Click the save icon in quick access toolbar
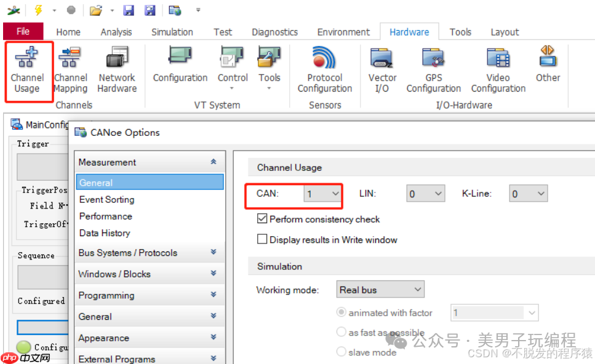This screenshot has width=595, height=364. (x=129, y=10)
